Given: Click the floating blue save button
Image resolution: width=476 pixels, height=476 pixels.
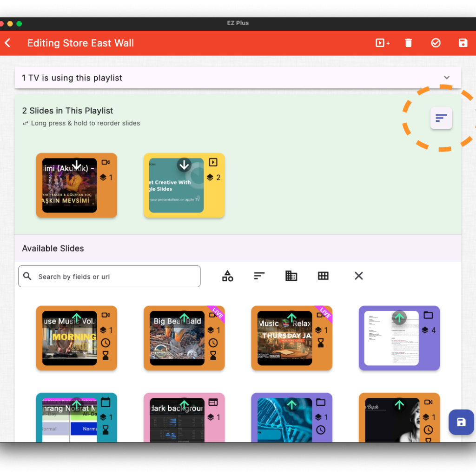Looking at the screenshot, I should point(461,422).
